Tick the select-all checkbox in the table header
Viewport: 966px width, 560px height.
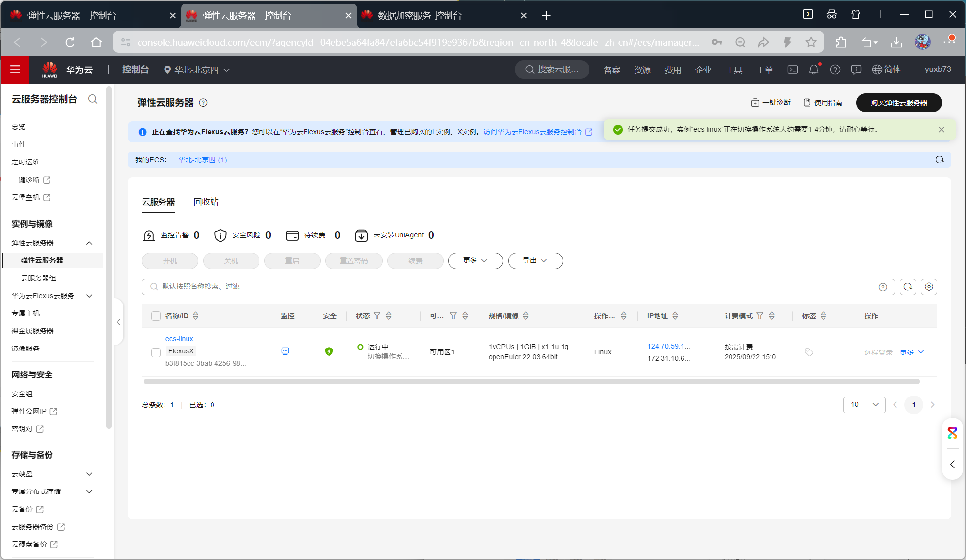(156, 316)
